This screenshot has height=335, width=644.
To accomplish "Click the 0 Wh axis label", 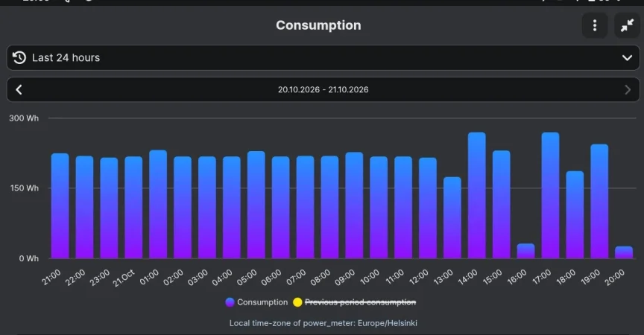I will [x=29, y=258].
